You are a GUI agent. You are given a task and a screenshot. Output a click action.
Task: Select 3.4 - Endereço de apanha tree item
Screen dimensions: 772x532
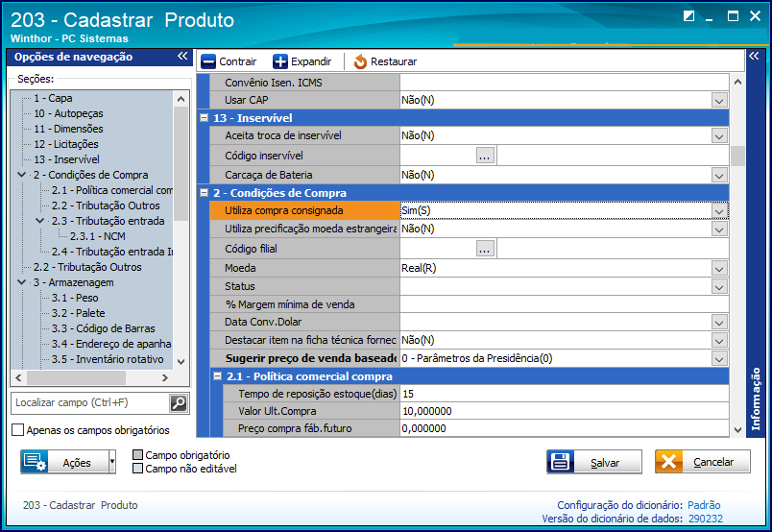click(111, 344)
